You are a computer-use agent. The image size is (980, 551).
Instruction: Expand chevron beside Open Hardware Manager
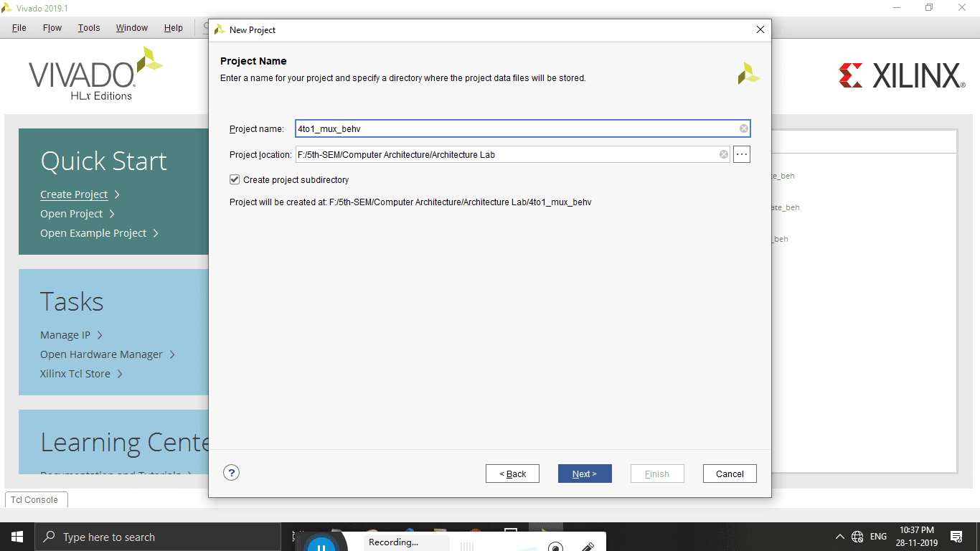[172, 354]
